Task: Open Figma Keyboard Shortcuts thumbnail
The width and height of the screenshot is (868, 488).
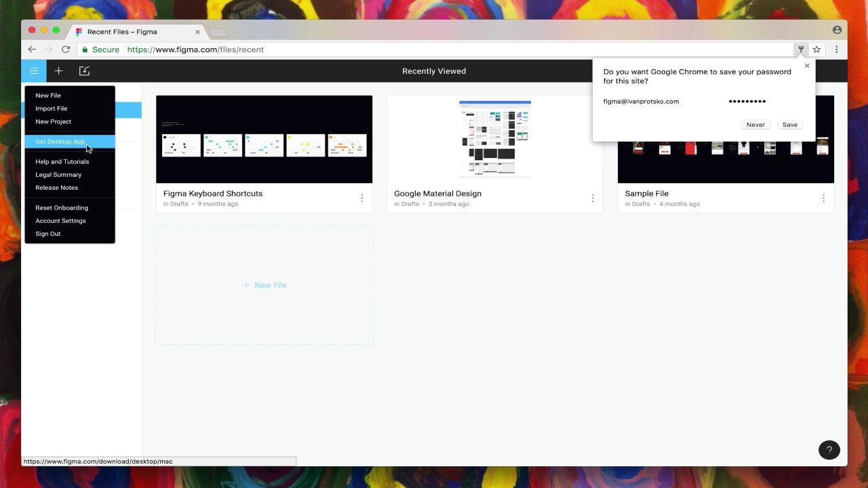Action: (x=264, y=139)
